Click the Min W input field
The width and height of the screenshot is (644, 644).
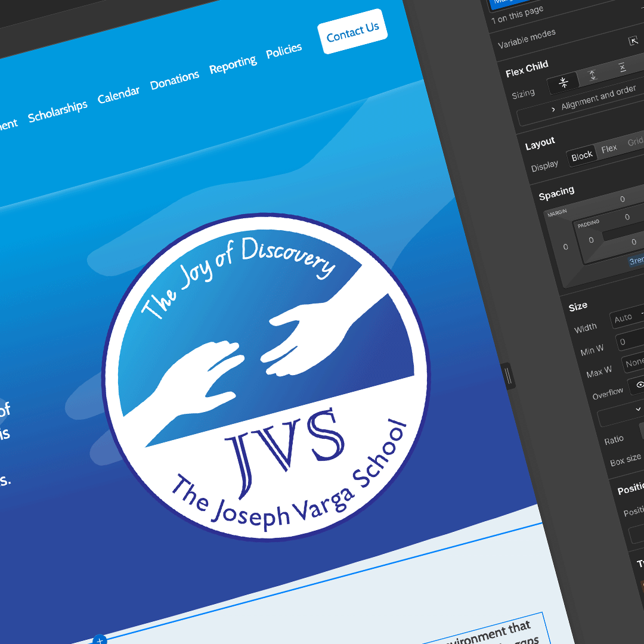(630, 341)
